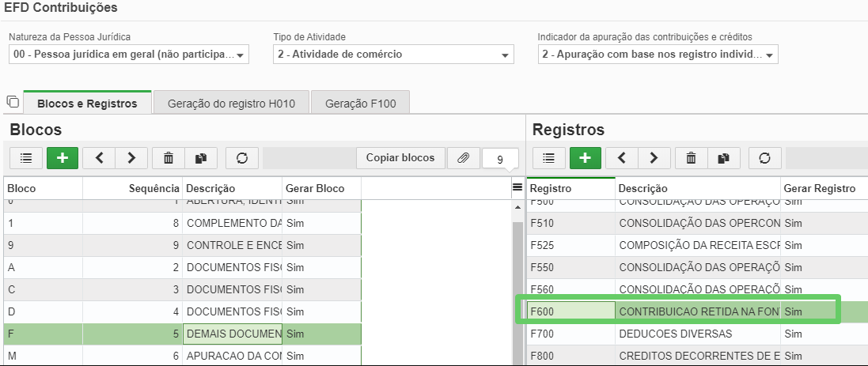This screenshot has height=366, width=868.
Task: Go to previous record in Registros toolbar
Action: point(622,158)
